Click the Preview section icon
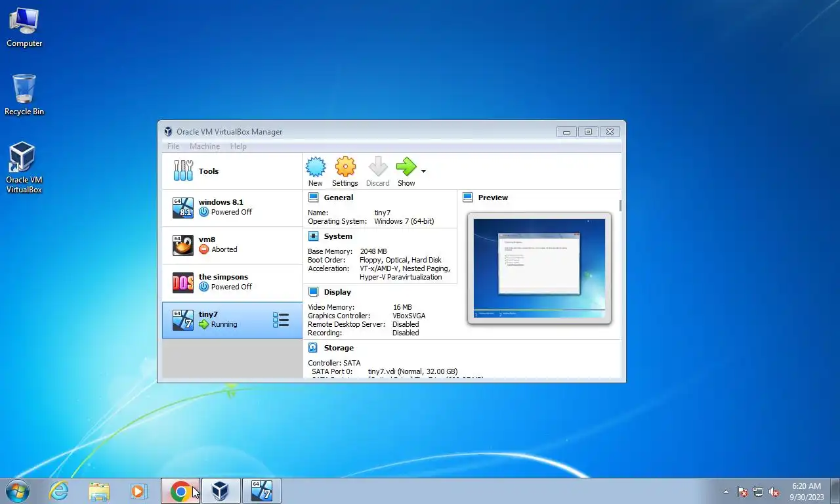Viewport: 840px width, 504px height. 468,198
